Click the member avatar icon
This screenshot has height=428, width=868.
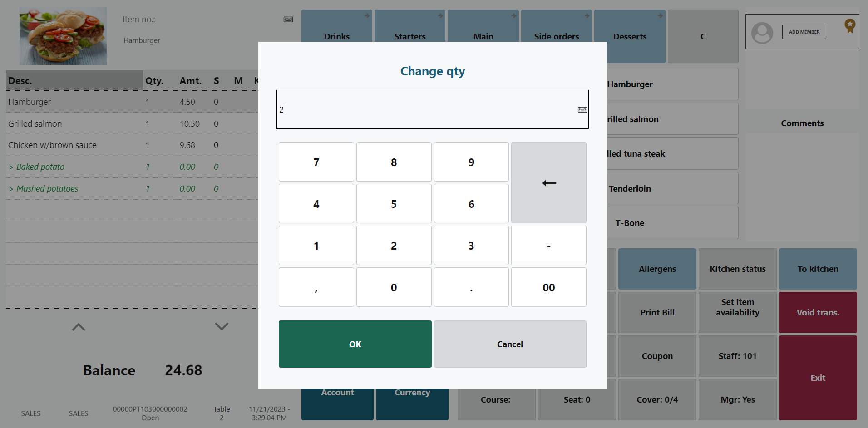[762, 33]
